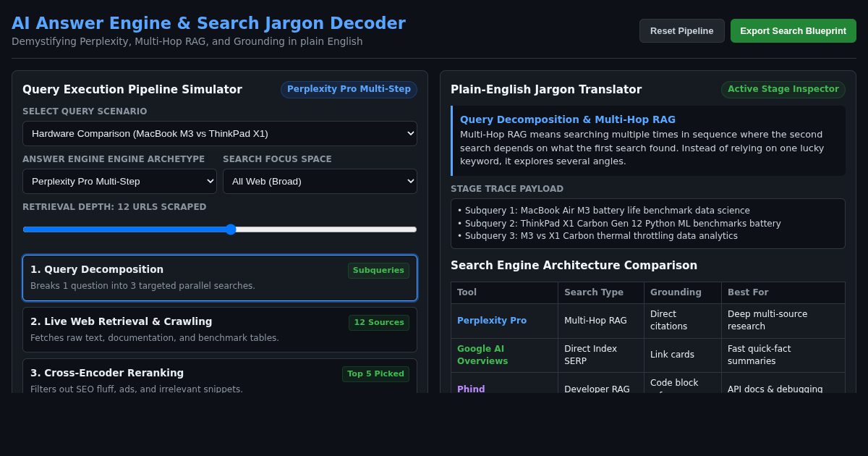Click the Best For column header

[x=783, y=292]
